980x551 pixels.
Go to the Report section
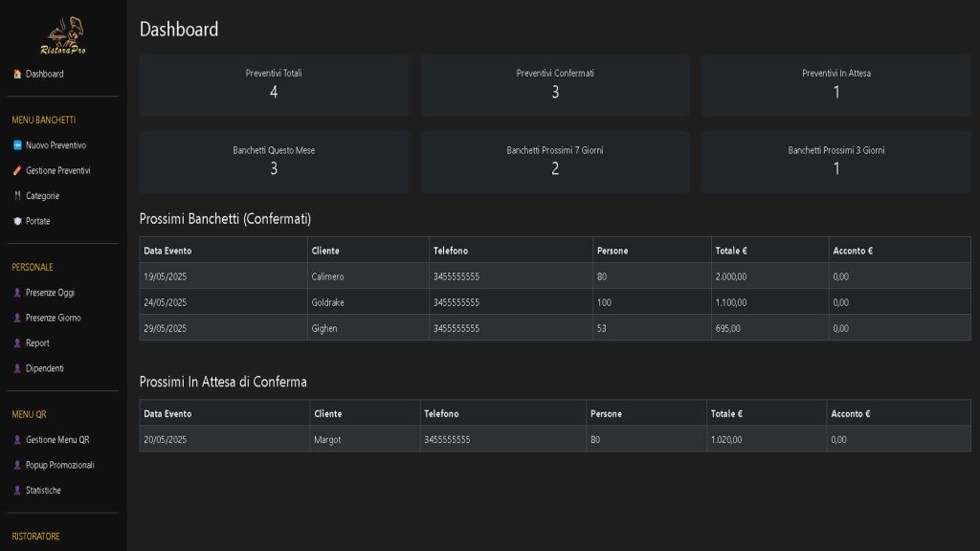click(37, 342)
